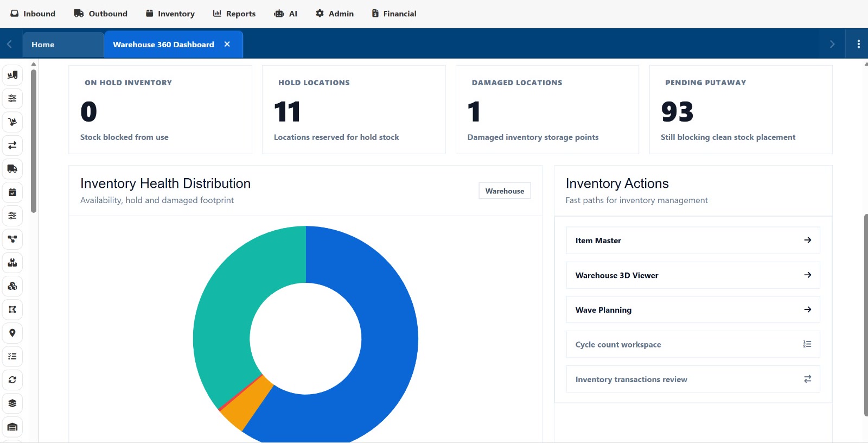Go to Wave Planning
Image resolution: width=868 pixels, height=443 pixels.
pos(693,310)
